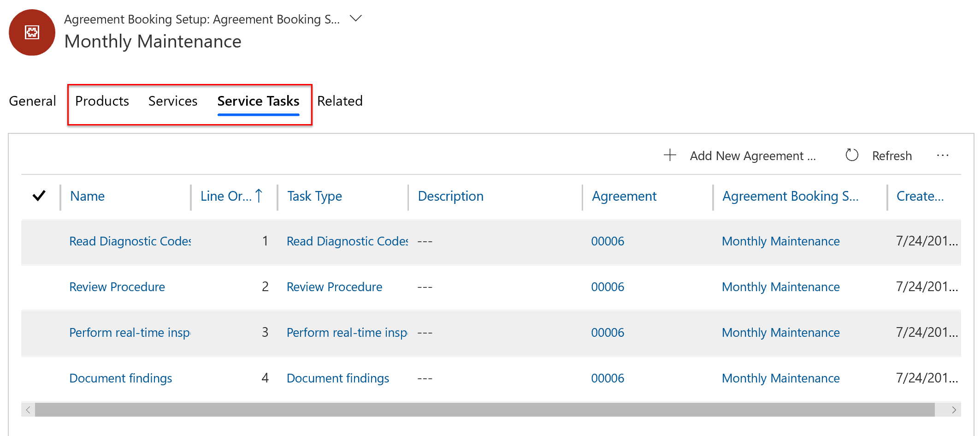Sort by Task Type column header

(315, 196)
